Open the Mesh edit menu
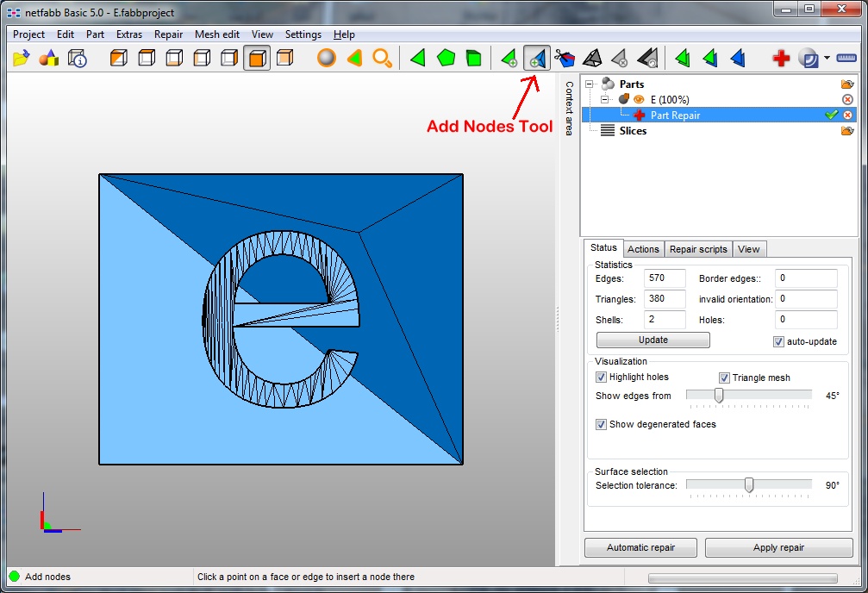The width and height of the screenshot is (868, 593). coord(217,34)
